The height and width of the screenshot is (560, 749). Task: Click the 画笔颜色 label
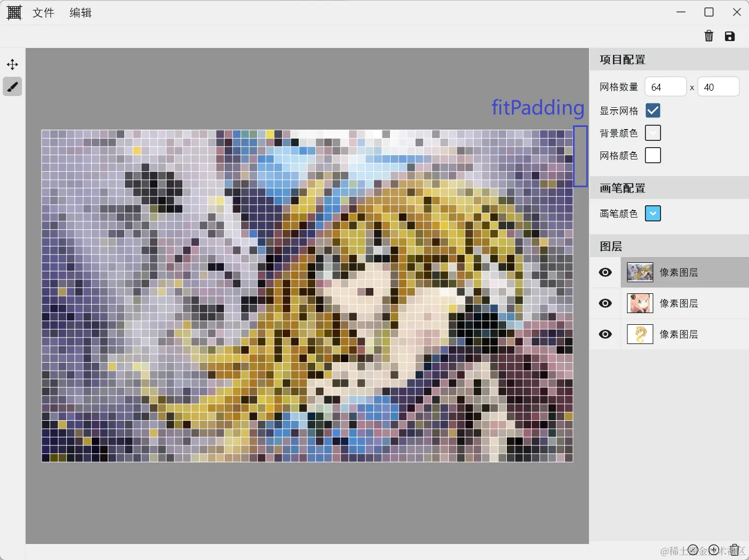[x=619, y=214]
